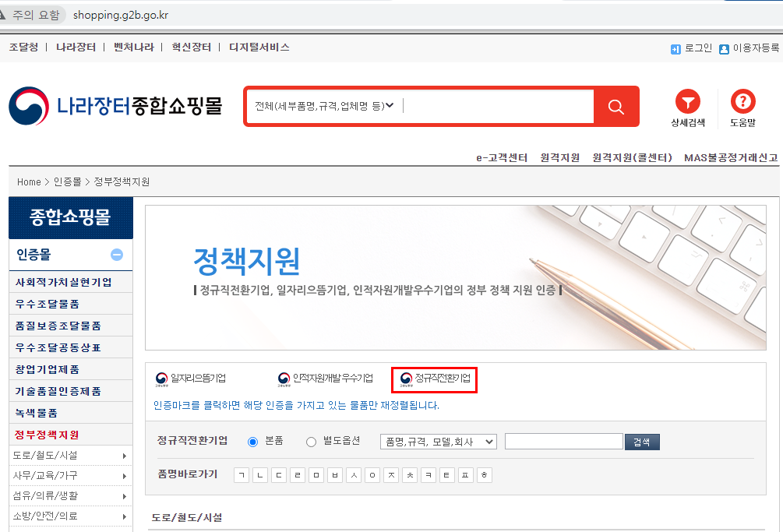This screenshot has height=532, width=783.
Task: Expand the 도로/철도/시설 category
Action: 70,455
